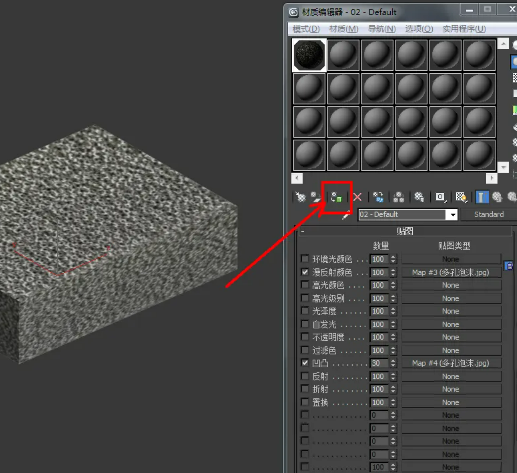This screenshot has height=473, width=517.
Task: Enable the 折射 map checkbox
Action: tap(304, 389)
